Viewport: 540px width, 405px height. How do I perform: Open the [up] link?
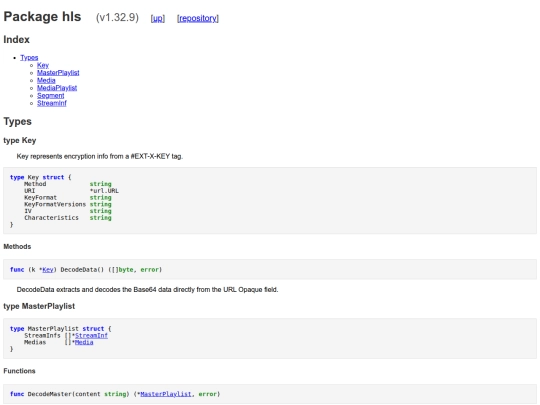[x=158, y=18]
